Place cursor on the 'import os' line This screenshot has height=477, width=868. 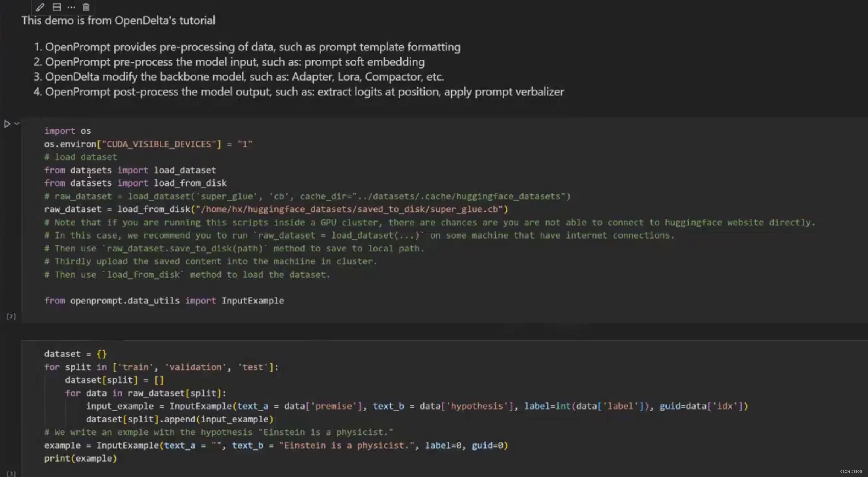click(68, 131)
